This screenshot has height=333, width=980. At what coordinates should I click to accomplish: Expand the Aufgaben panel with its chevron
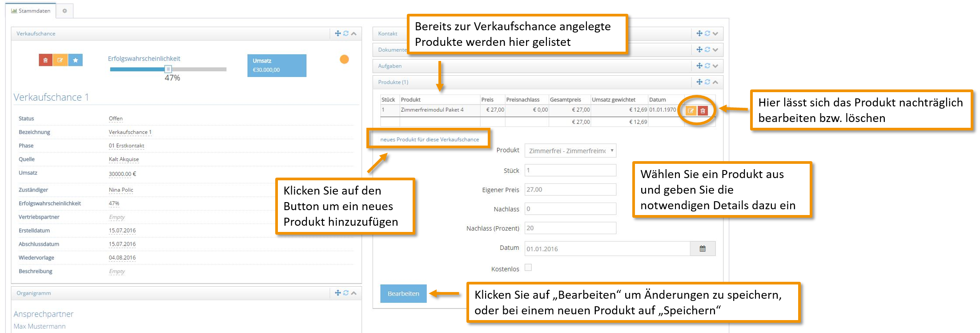pyautogui.click(x=715, y=66)
